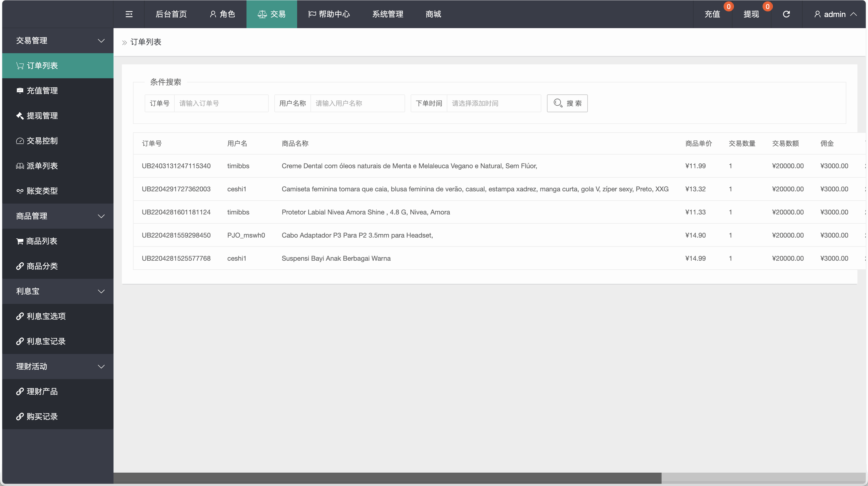Open 充值管理 in the sidebar
868x486 pixels.
pos(42,91)
